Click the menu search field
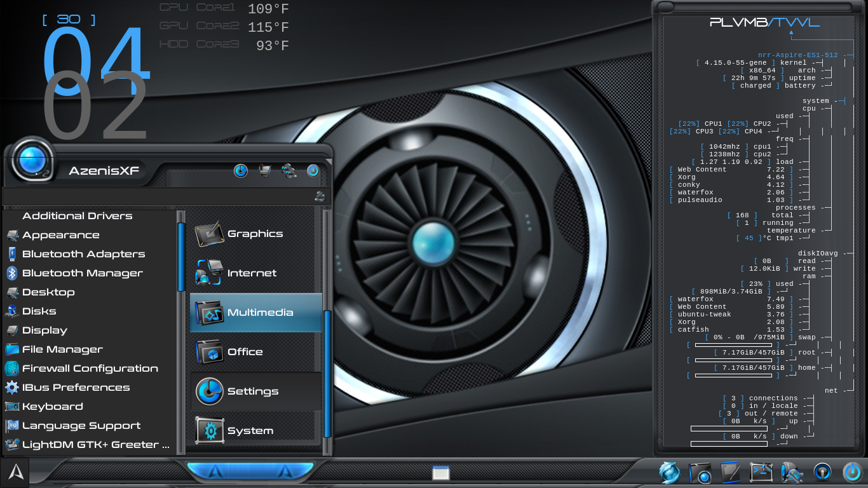Image resolution: width=868 pixels, height=488 pixels. pyautogui.click(x=159, y=197)
